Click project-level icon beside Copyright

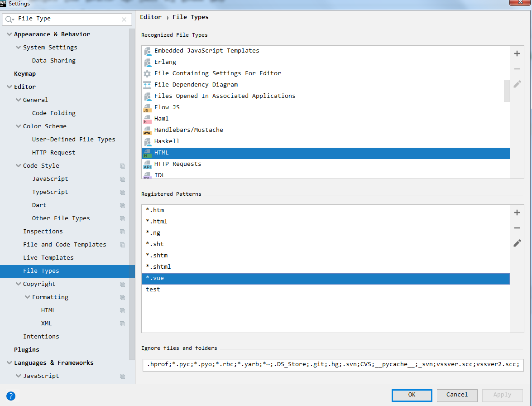(123, 285)
